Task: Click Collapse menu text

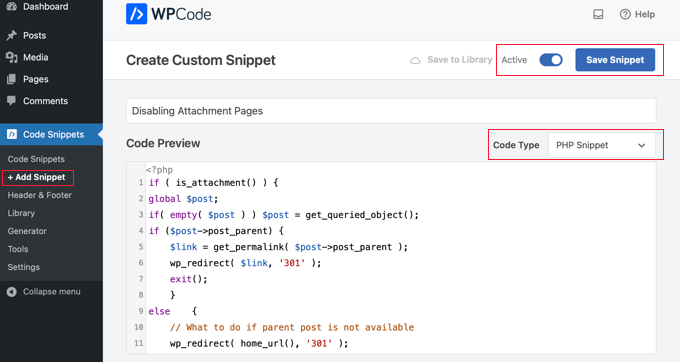Action: [52, 292]
